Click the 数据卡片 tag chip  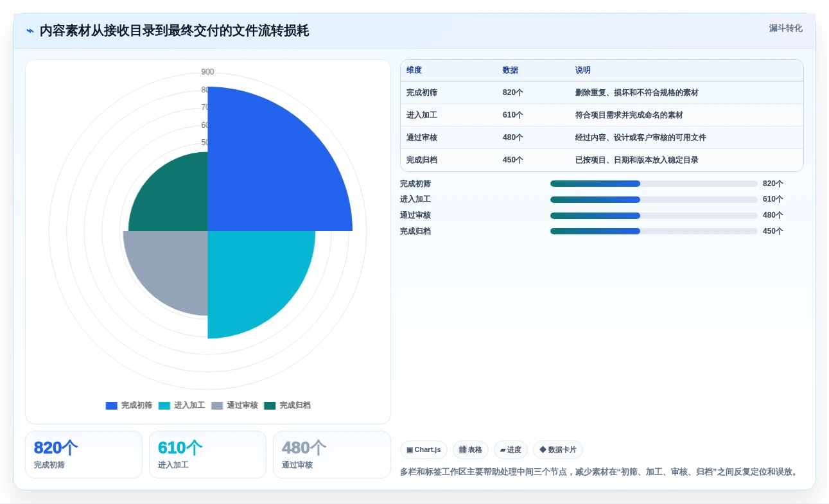558,450
